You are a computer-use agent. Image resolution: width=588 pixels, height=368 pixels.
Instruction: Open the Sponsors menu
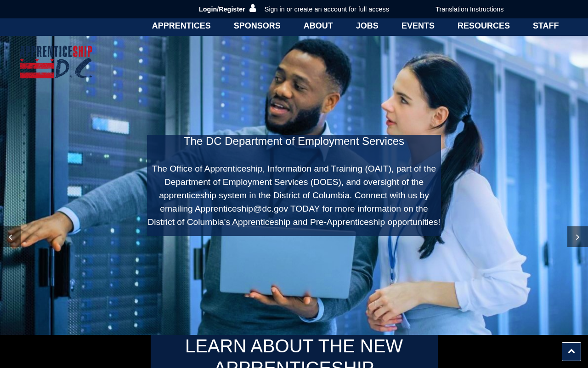click(x=257, y=26)
